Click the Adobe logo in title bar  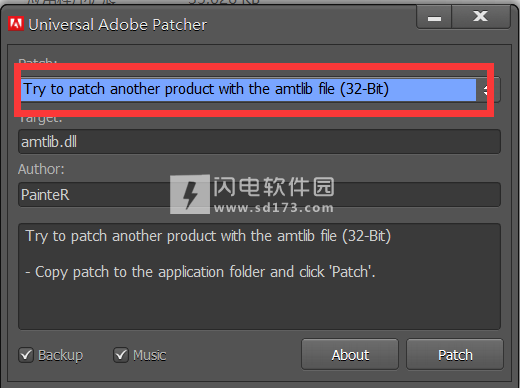tap(16, 24)
